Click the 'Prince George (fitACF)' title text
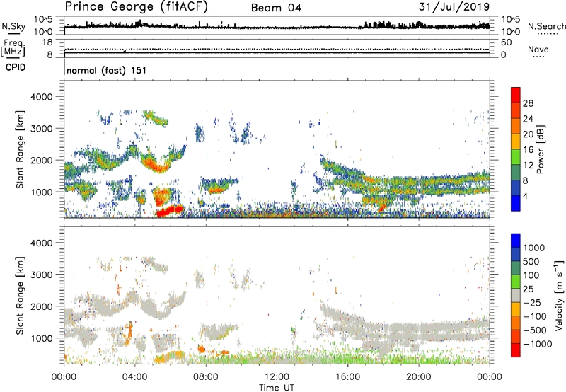The width and height of the screenshot is (566, 392). (136, 6)
